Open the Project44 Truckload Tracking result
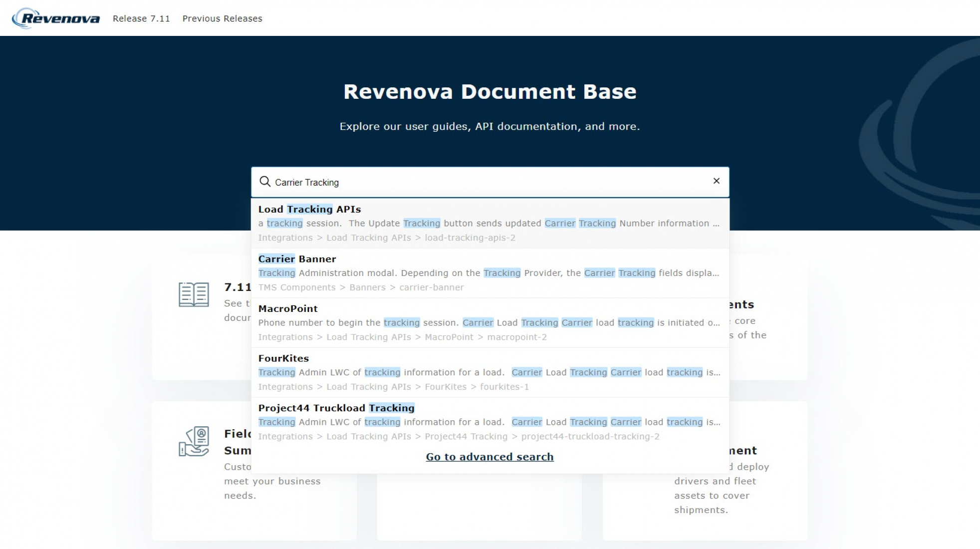Image resolution: width=980 pixels, height=549 pixels. 336,408
